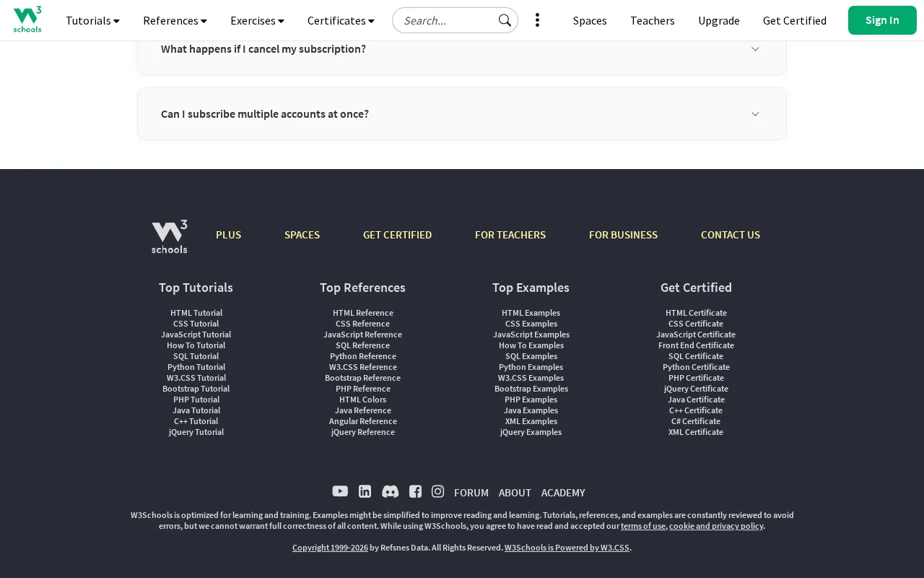Viewport: 924px width, 578px height.
Task: Open the Exercises dropdown menu
Action: coord(257,20)
